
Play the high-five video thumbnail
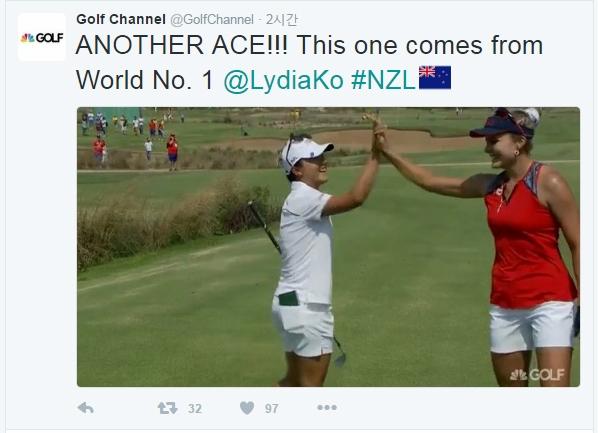[328, 247]
